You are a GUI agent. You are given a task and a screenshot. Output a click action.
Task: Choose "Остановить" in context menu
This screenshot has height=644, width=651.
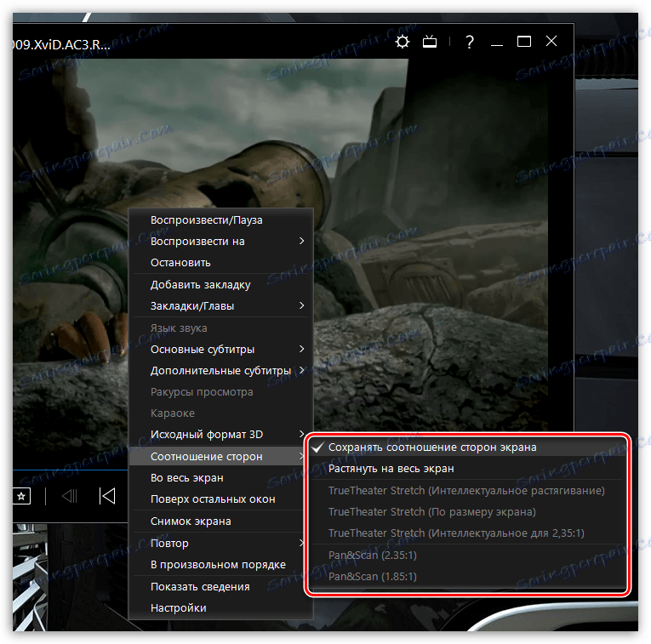(221, 262)
